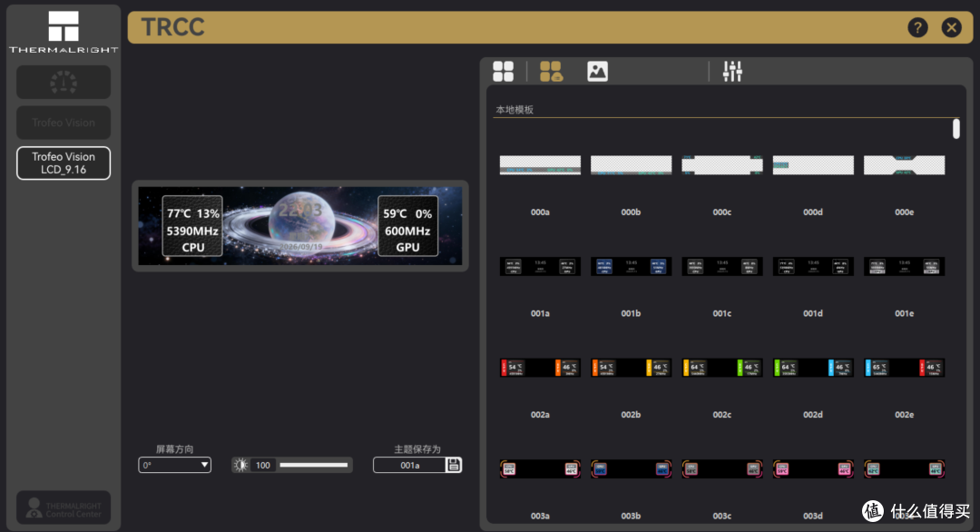This screenshot has height=532, width=980.
Task: Click the dimmed gauge dial button
Action: pyautogui.click(x=64, y=82)
